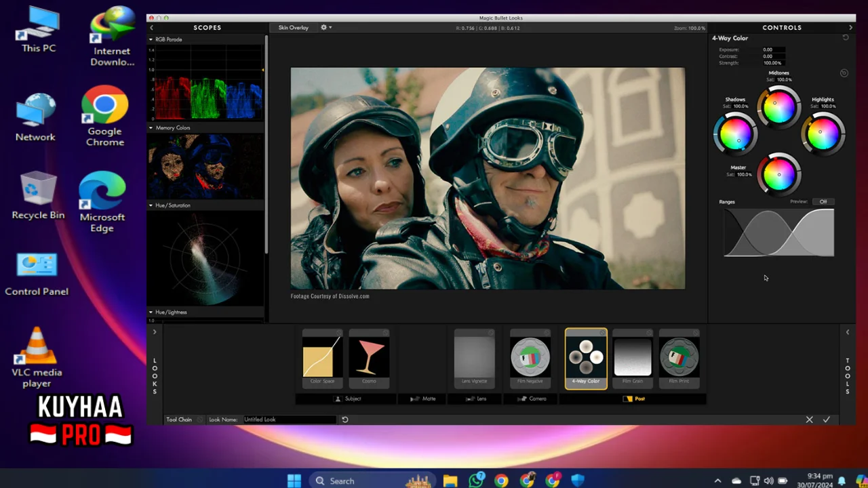Click the Highlights Sat value
The image size is (868, 488).
pos(829,106)
